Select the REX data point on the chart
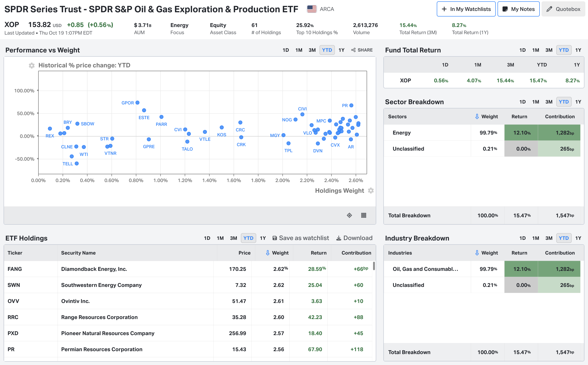Viewport: 588px width, 365px height. (x=50, y=129)
